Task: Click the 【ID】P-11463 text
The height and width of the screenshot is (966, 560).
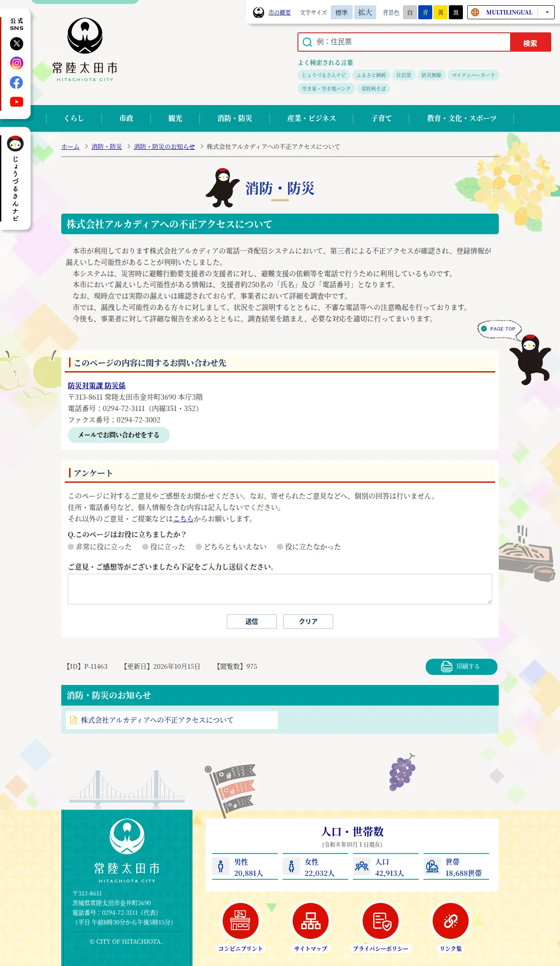Action: coord(86,667)
